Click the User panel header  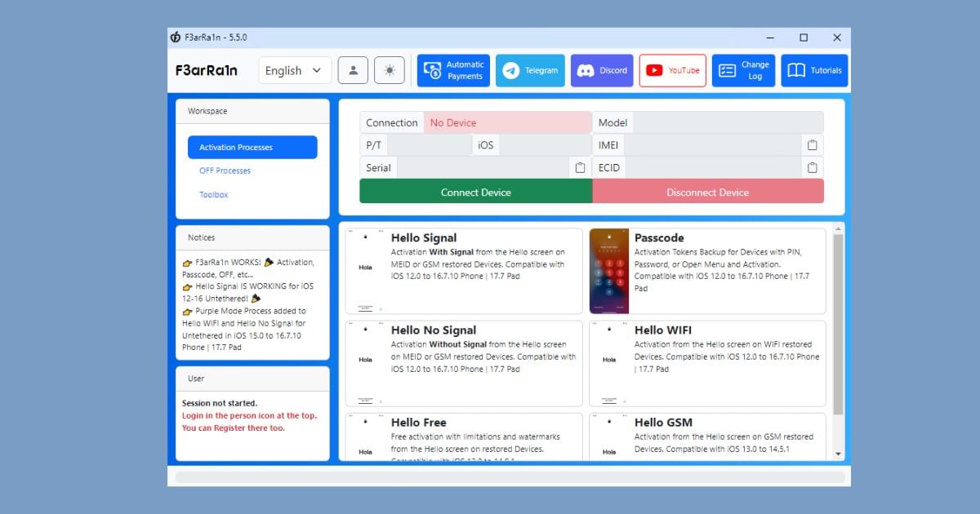tap(252, 379)
